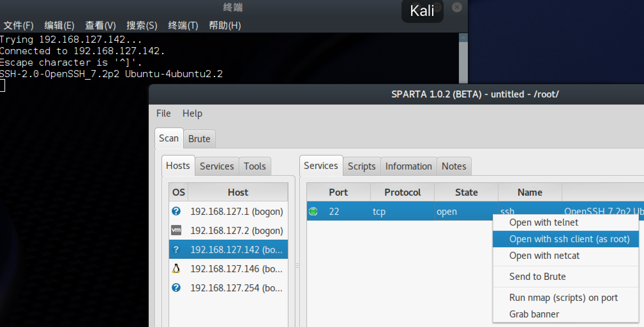Click the SPARTA window title bar
The image size is (644, 327).
(x=396, y=94)
